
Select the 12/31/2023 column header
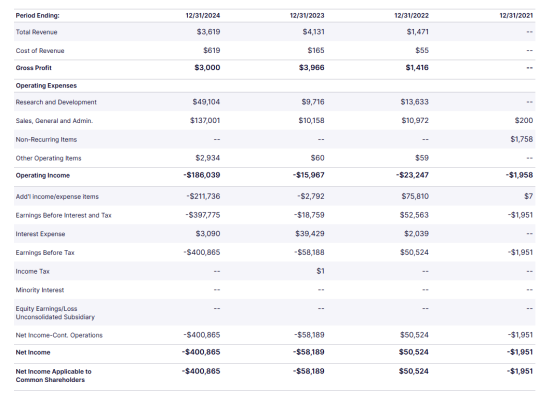click(x=307, y=16)
